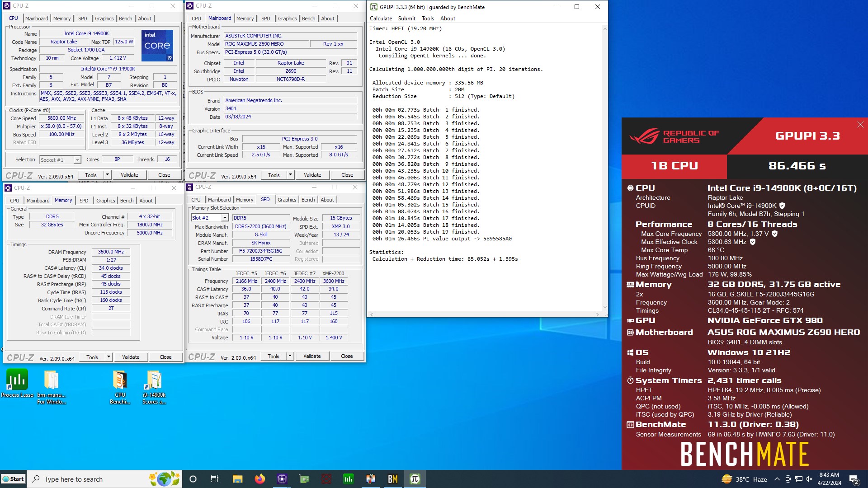Open the Calculate menu in GPUPI
This screenshot has width=868, height=488.
(381, 19)
